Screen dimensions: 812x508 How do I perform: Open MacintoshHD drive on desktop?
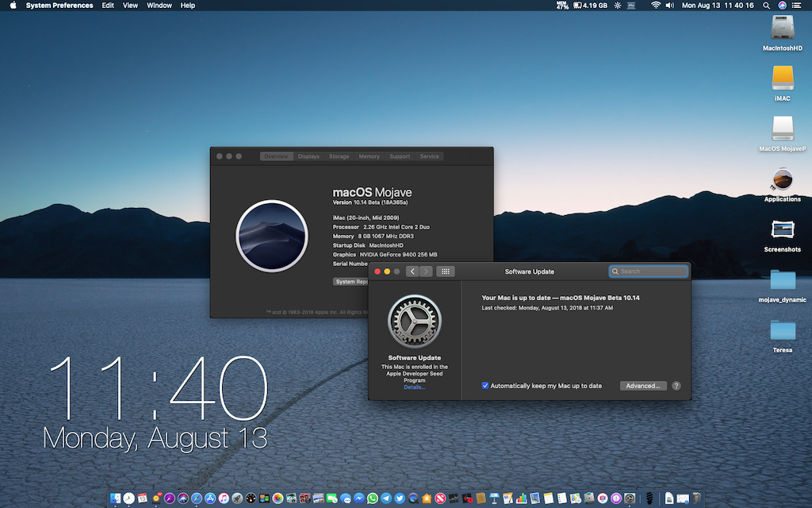(783, 28)
